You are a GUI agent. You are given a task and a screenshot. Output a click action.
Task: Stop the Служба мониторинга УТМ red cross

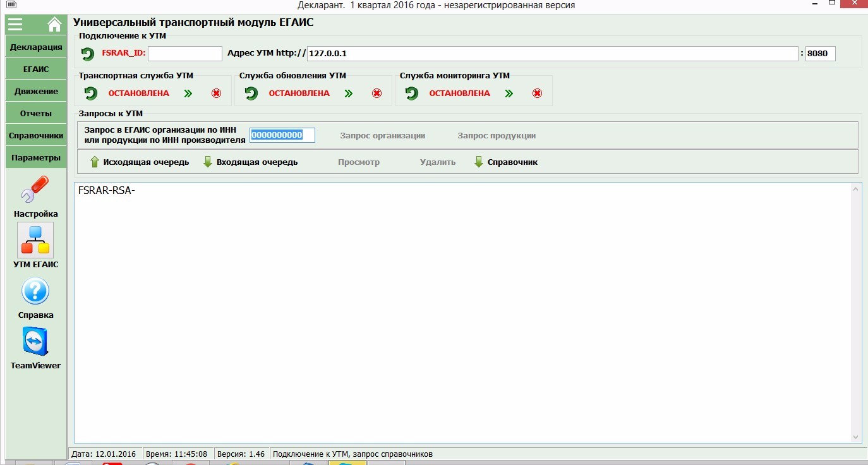coord(537,94)
